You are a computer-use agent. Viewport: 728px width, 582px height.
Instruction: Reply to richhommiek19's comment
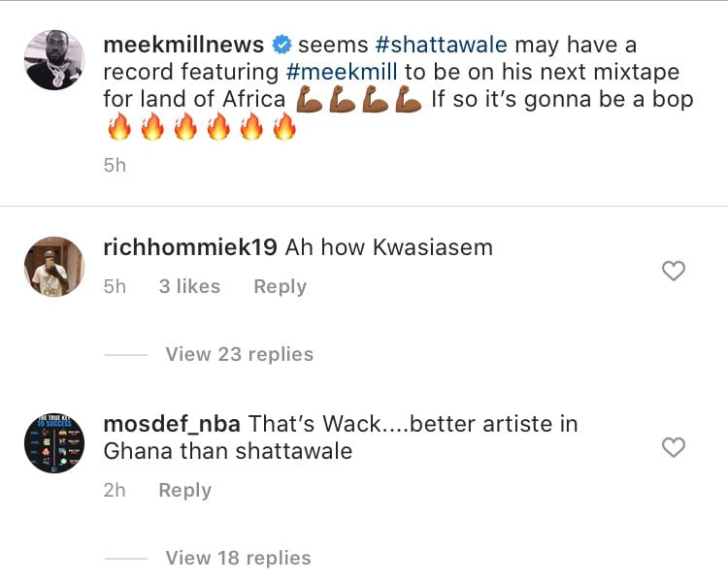click(x=280, y=287)
